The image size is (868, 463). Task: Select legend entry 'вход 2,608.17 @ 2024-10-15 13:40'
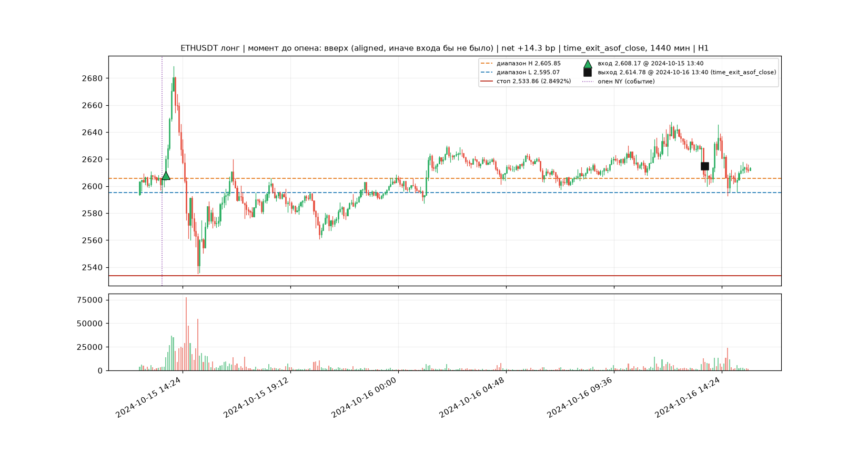click(651, 64)
